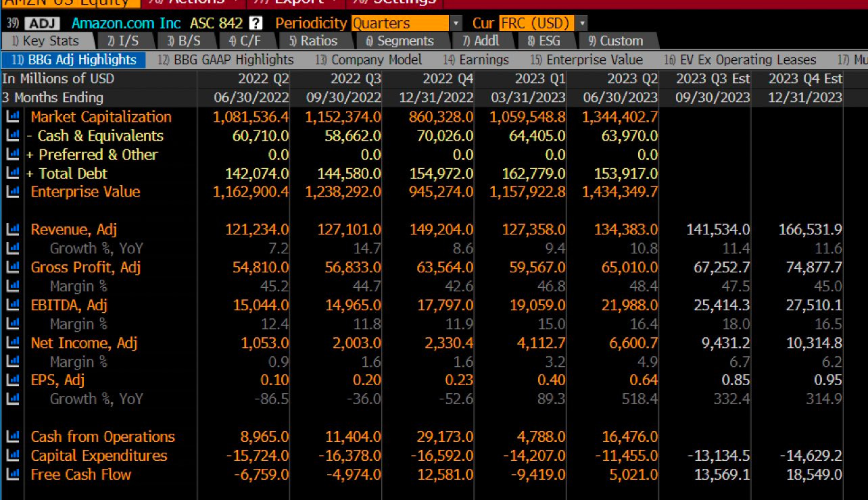Switch to the Custom tab
Viewport: 868px width, 500px height.
615,41
